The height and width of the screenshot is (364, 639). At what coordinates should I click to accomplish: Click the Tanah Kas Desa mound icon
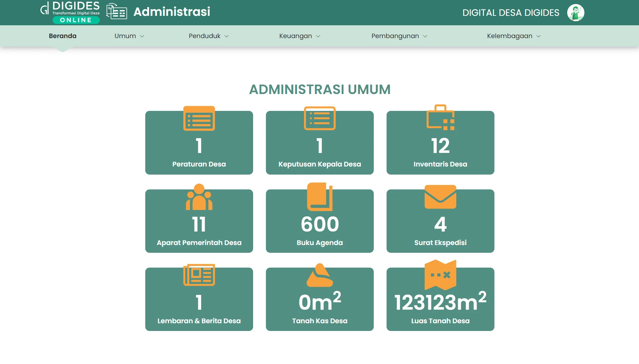click(x=319, y=275)
